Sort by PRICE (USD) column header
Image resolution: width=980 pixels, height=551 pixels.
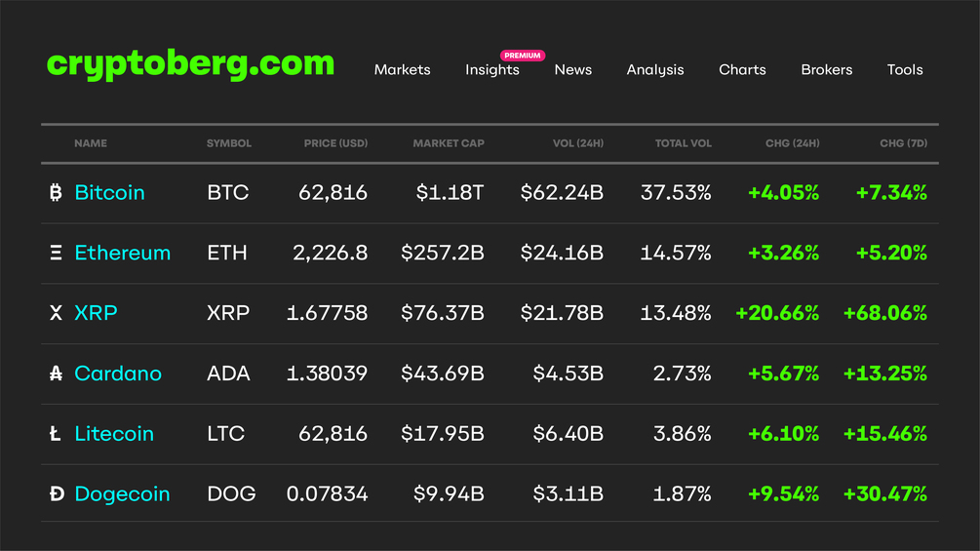(x=335, y=143)
